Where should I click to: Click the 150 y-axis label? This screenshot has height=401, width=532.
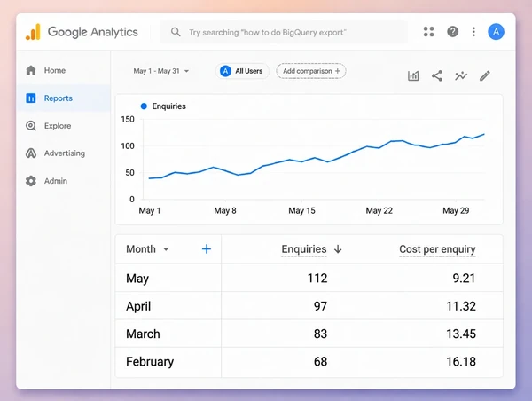click(x=128, y=119)
